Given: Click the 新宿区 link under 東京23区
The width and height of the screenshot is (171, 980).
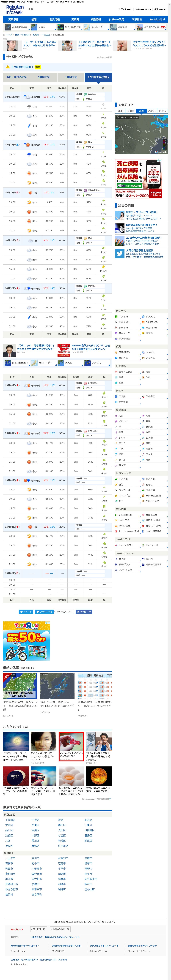Looking at the screenshot, I should coord(88,820).
